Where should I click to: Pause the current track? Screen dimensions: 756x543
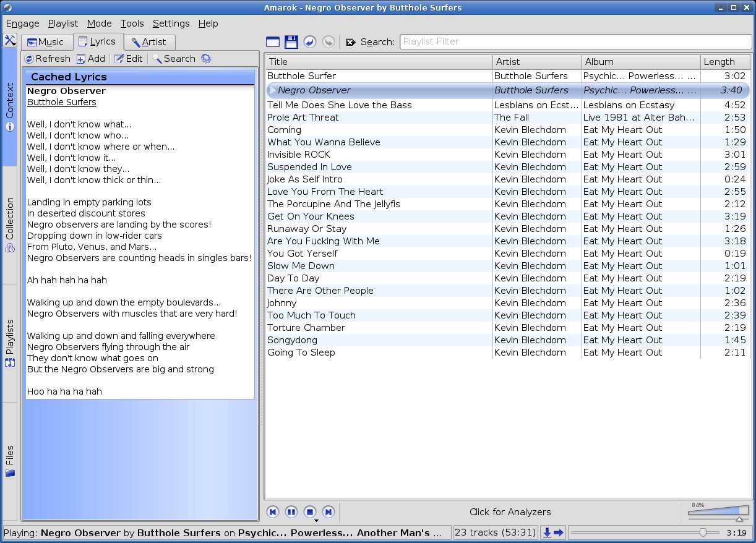pos(291,511)
